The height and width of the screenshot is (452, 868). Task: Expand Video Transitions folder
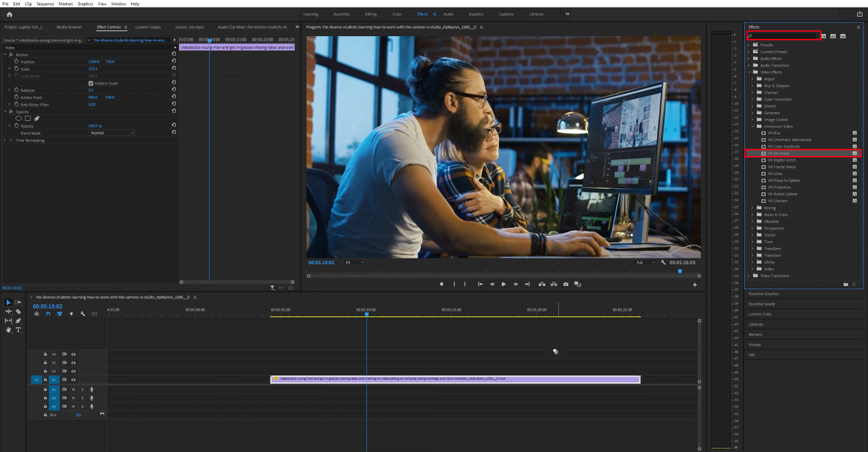coord(749,276)
